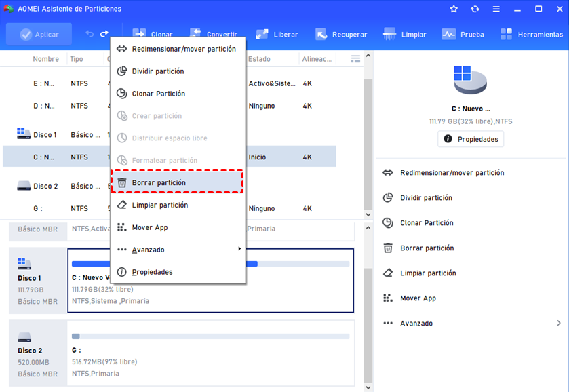The image size is (569, 392).
Task: Click the eraser icon in right panel
Action: 388,273
